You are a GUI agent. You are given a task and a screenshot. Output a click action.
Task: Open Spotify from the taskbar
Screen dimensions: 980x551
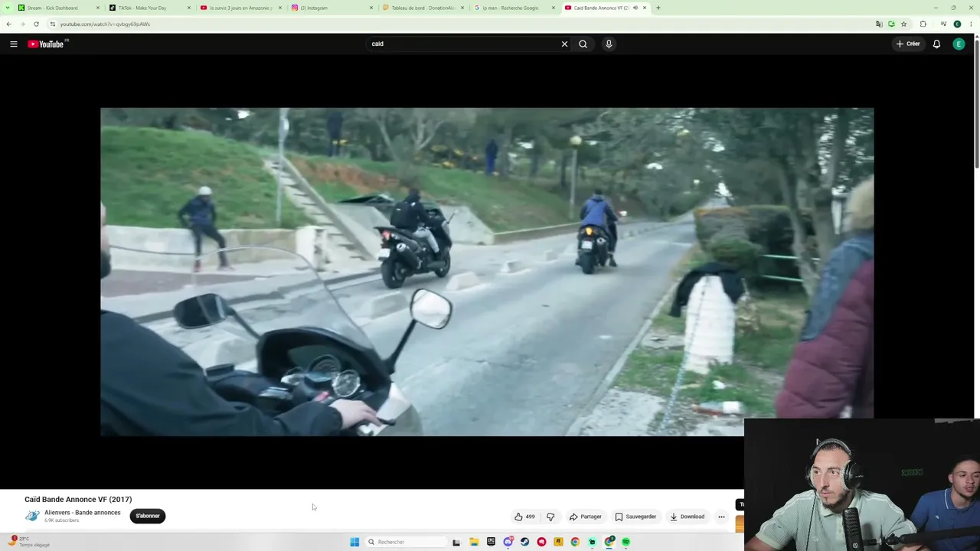626,542
